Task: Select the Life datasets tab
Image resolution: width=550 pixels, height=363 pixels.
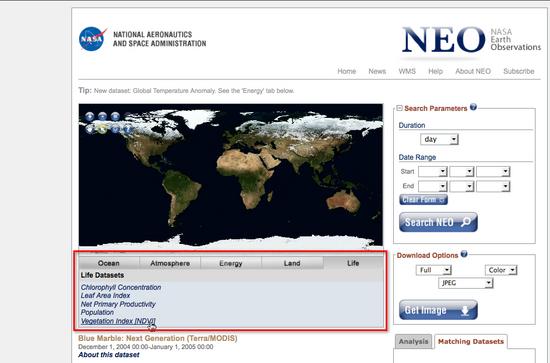Action: pyautogui.click(x=353, y=263)
